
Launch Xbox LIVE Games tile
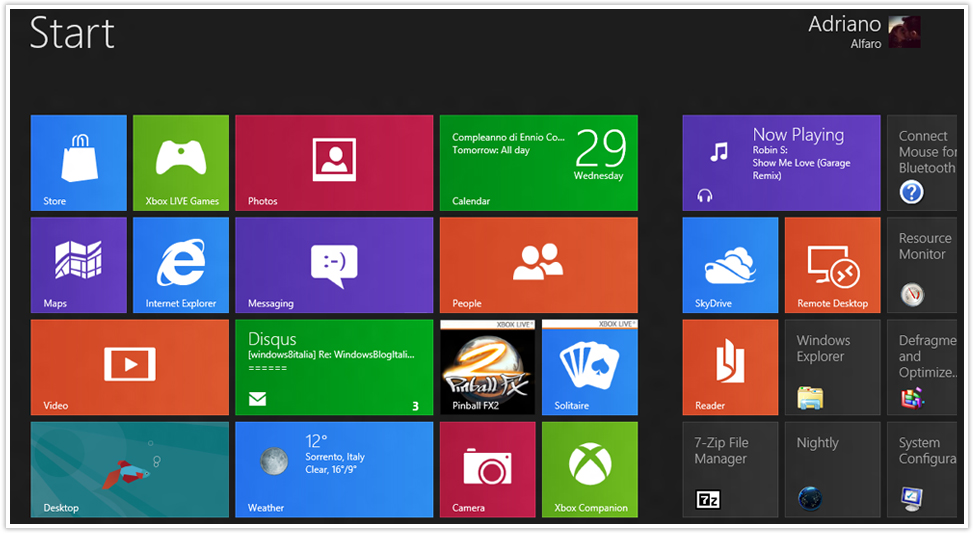point(181,162)
